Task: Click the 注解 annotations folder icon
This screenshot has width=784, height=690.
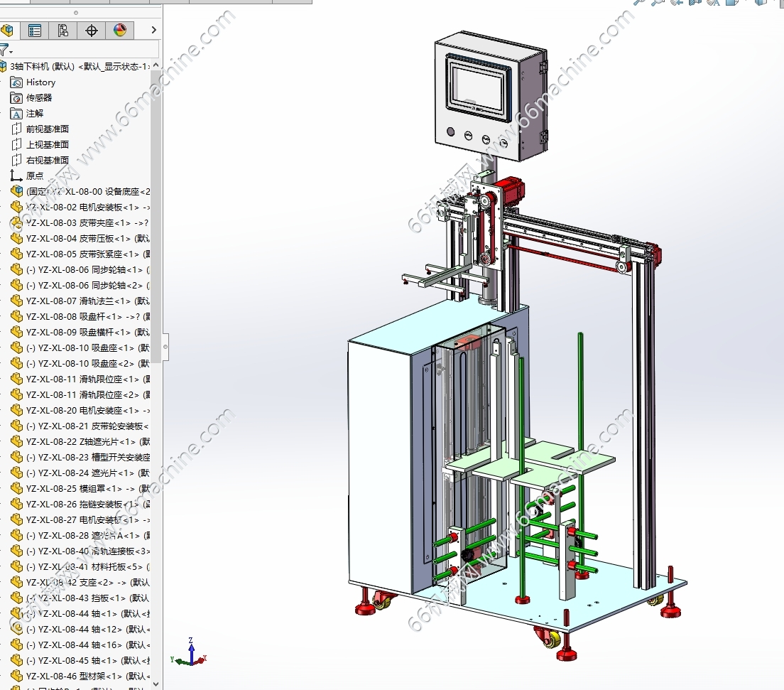Action: [16, 114]
